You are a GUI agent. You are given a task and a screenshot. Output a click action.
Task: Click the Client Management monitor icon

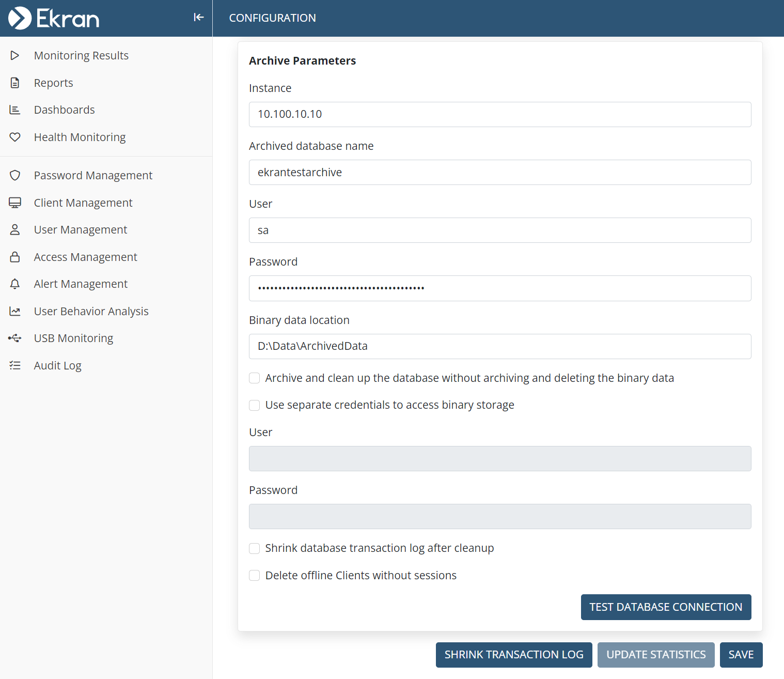[x=15, y=203]
